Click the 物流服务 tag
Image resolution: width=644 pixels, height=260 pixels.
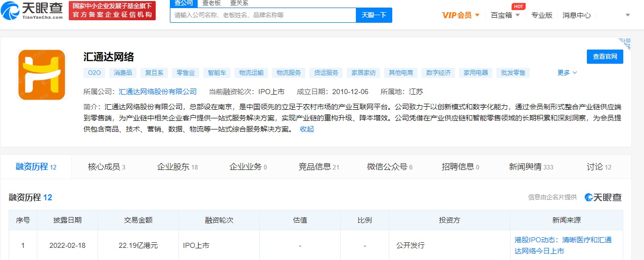coord(289,73)
